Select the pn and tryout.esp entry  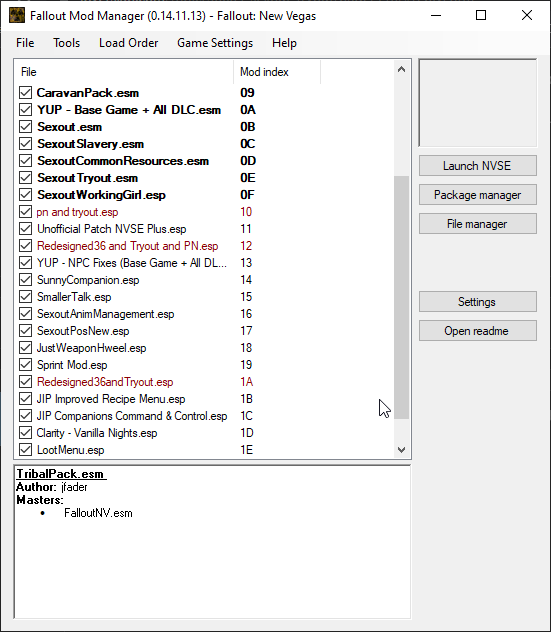click(77, 212)
